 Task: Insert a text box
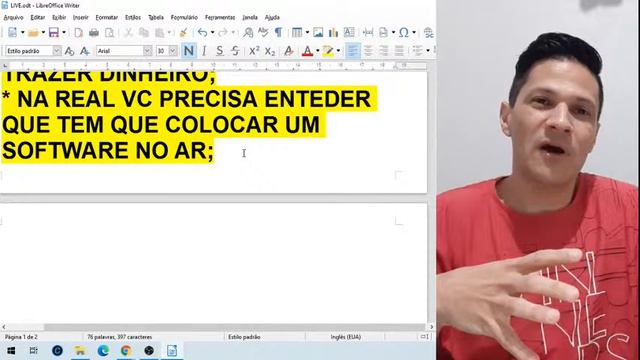tap(349, 32)
